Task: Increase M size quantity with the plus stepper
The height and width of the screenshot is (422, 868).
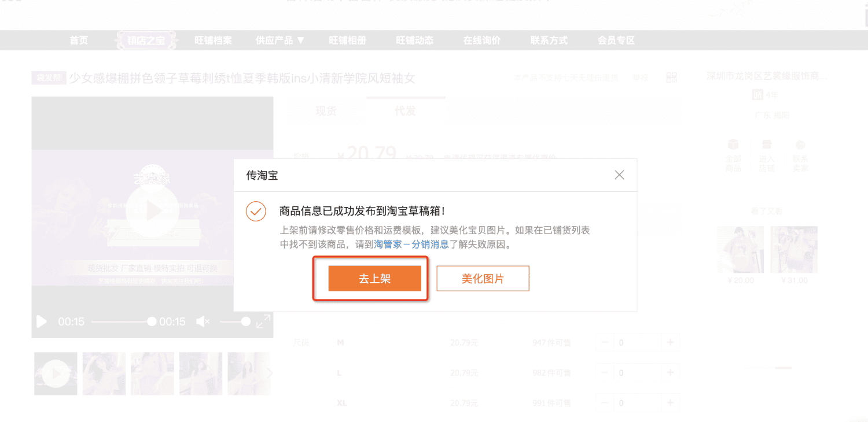Action: (670, 342)
